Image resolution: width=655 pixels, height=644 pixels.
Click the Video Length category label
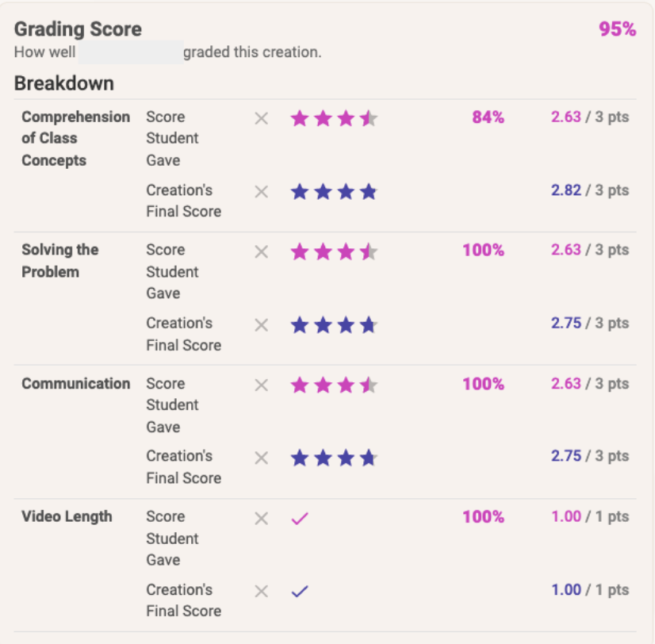(67, 517)
